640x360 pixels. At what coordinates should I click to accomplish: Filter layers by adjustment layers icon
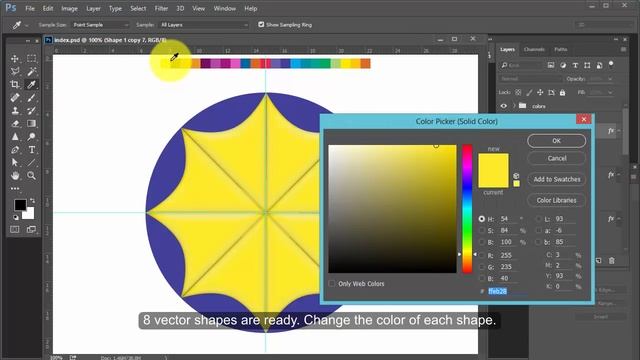point(563,65)
